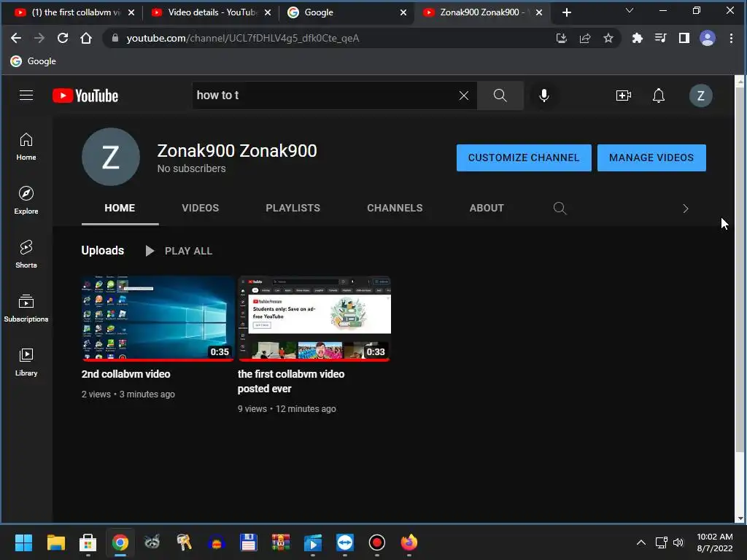Click 'the first collabvm video posted ever' title

pyautogui.click(x=291, y=381)
